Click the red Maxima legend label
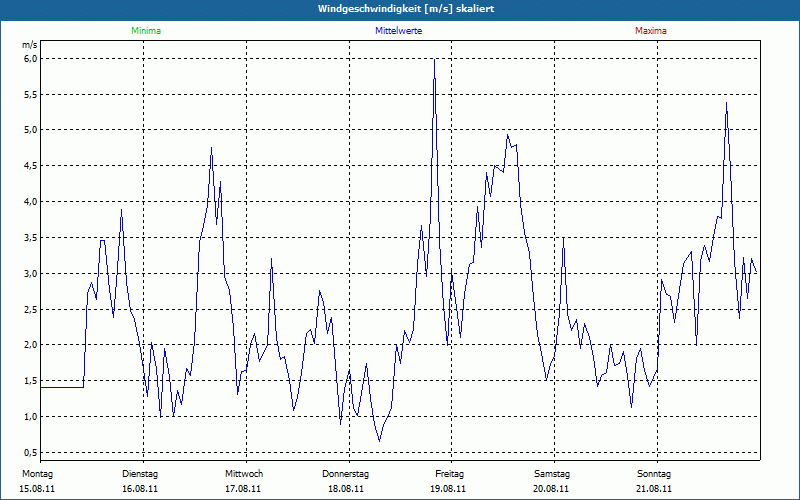 pos(651,31)
